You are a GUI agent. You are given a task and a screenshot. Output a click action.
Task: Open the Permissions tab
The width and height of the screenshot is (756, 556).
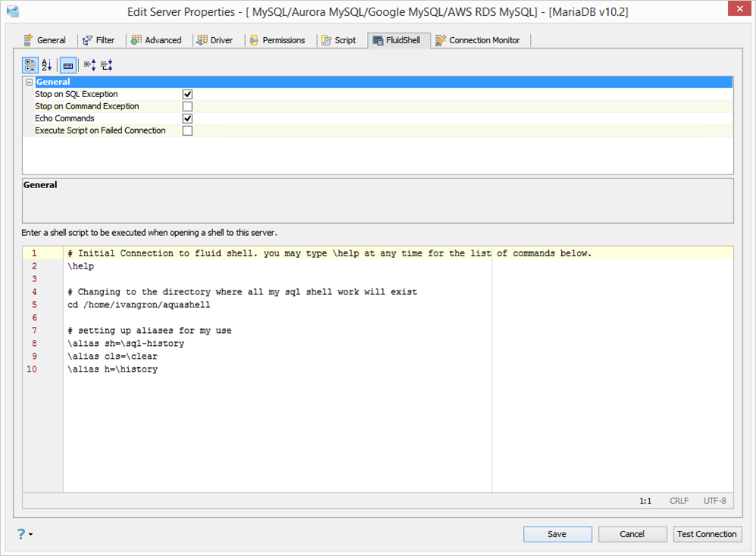tap(278, 40)
